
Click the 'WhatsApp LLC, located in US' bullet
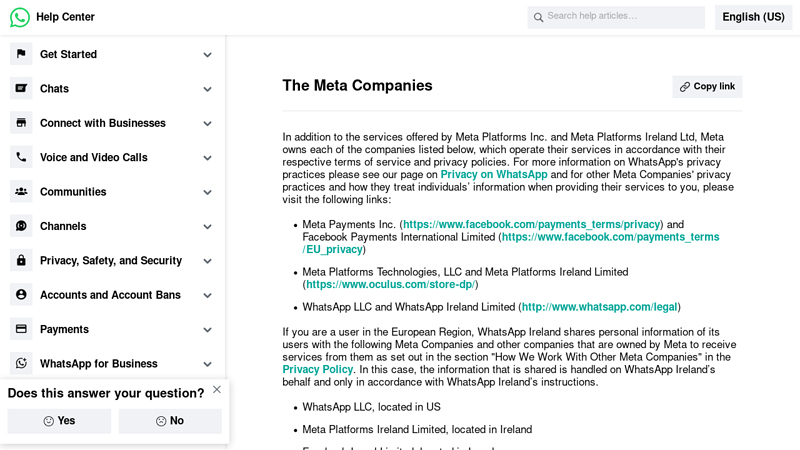pos(371,407)
